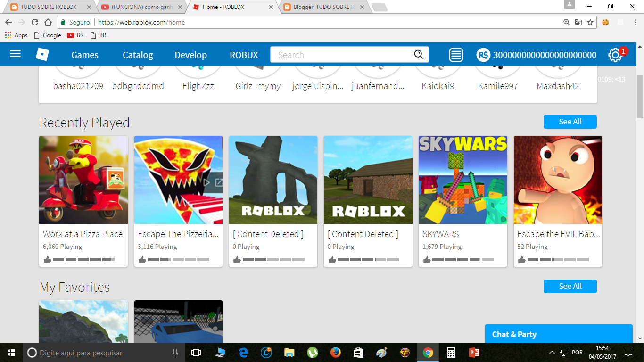644x362 pixels.
Task: Open the Windows Store taskbar icon
Action: pyautogui.click(x=359, y=353)
